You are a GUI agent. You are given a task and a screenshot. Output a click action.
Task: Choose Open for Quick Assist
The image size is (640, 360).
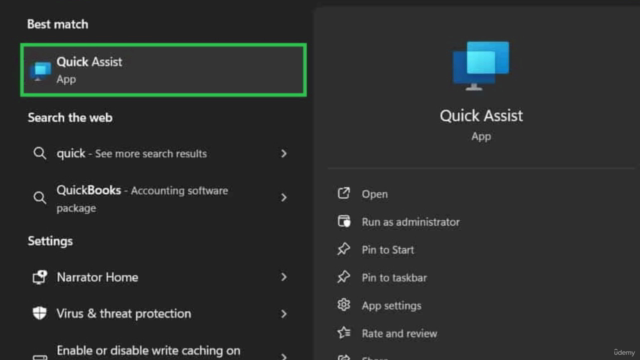[x=375, y=194]
